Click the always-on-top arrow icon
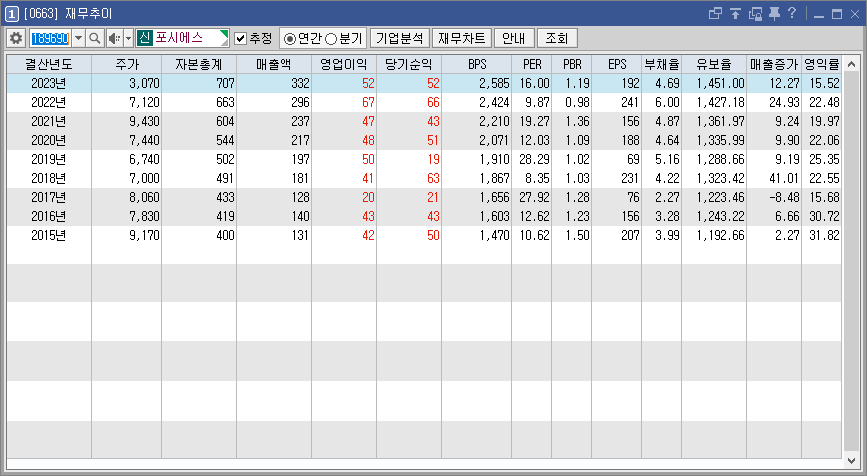Viewport: 867px width, 476px height. click(x=735, y=13)
